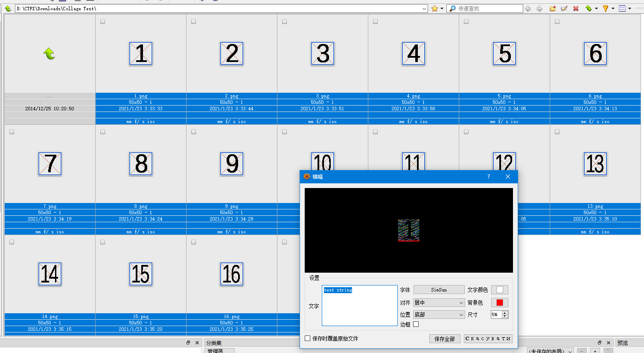644x353 pixels.
Task: Click the green parent-folder arrow thumbnail
Action: click(50, 54)
